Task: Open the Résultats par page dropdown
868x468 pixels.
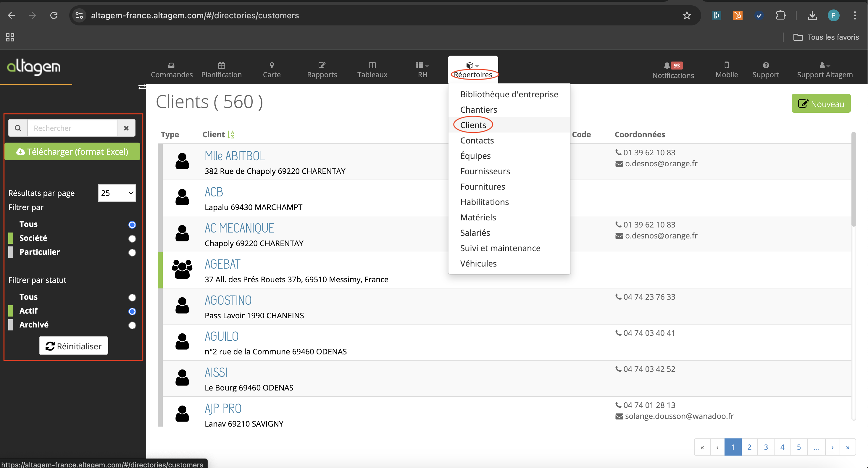Action: point(117,193)
